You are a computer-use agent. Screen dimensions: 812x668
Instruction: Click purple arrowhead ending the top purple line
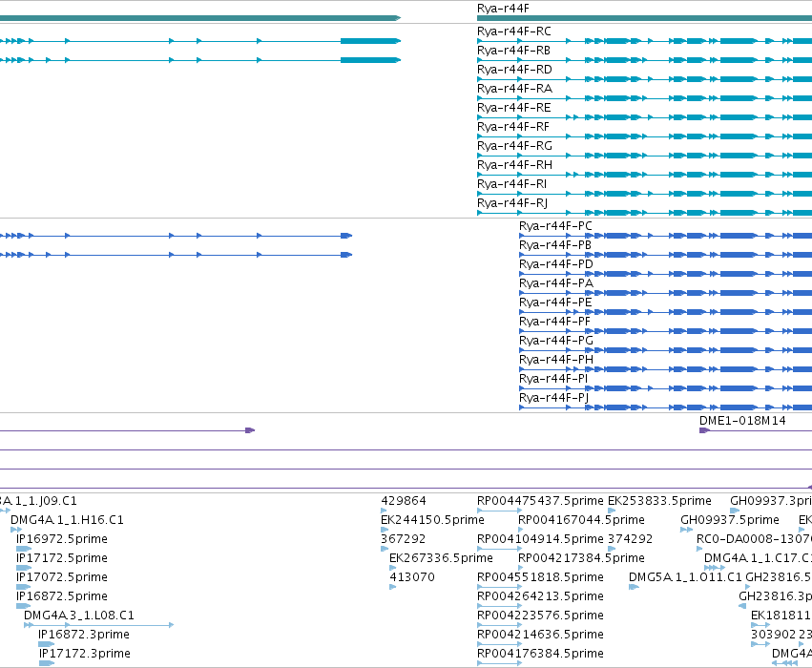(x=250, y=430)
